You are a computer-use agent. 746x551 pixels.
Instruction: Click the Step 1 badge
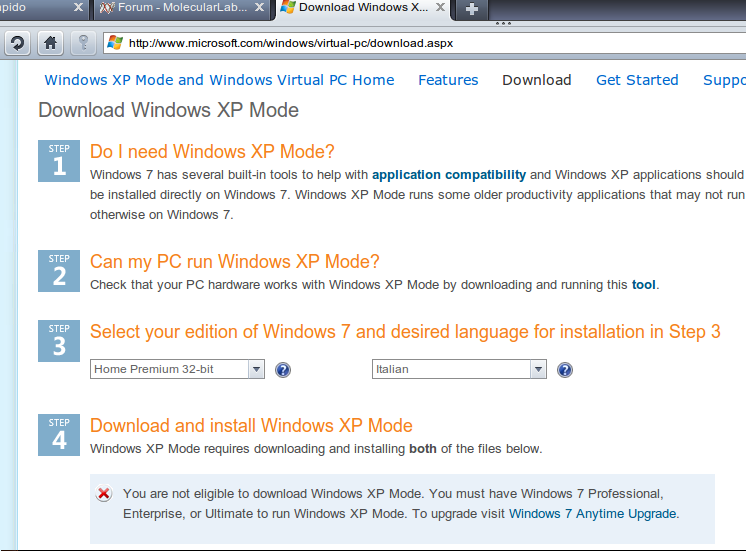click(x=59, y=161)
